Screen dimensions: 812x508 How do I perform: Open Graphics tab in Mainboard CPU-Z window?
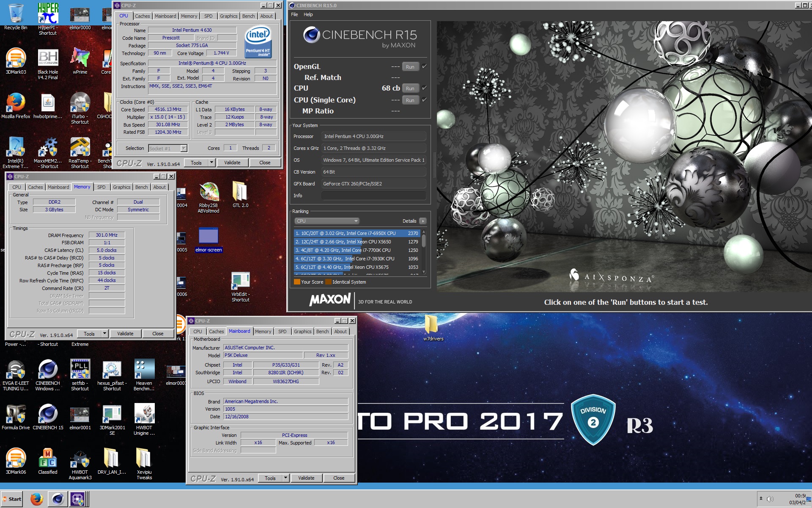pyautogui.click(x=303, y=331)
